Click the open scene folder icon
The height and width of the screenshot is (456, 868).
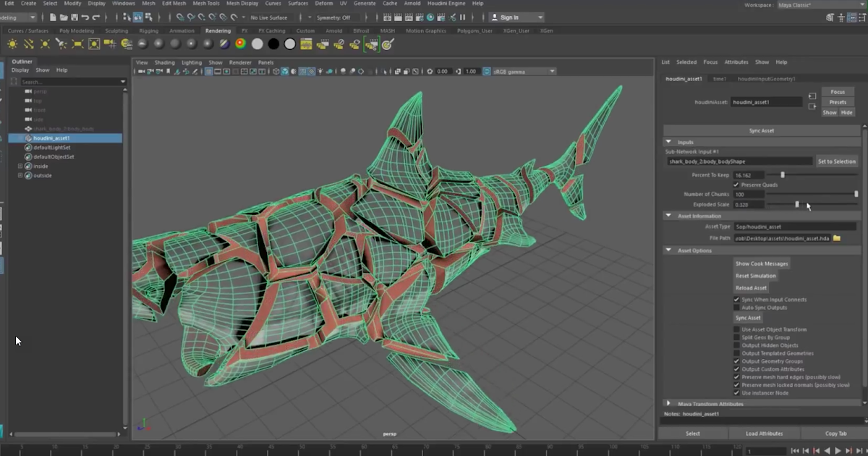(x=64, y=17)
